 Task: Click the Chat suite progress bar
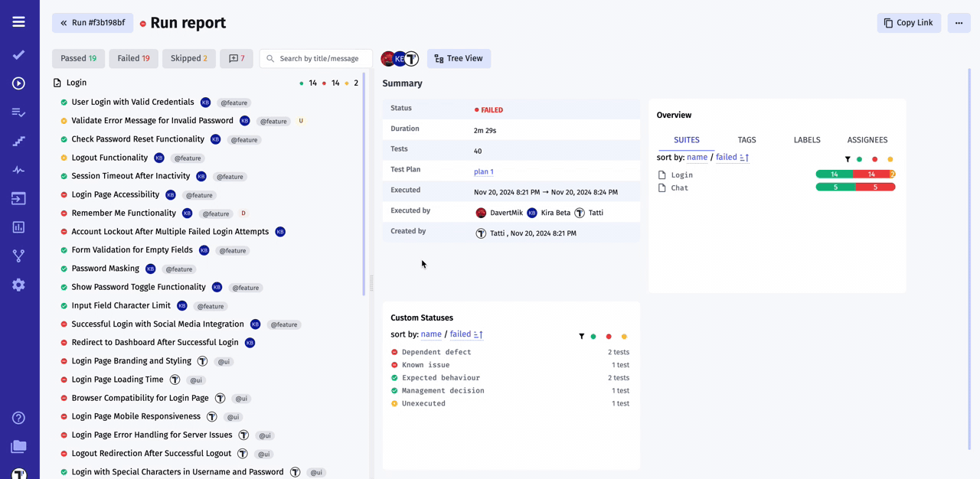coord(855,187)
